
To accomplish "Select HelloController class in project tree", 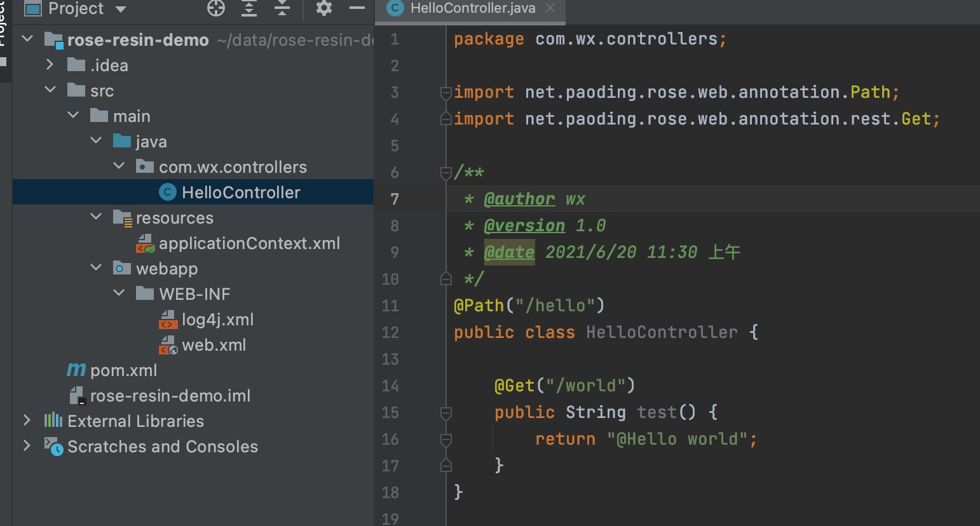I will tap(193, 192).
